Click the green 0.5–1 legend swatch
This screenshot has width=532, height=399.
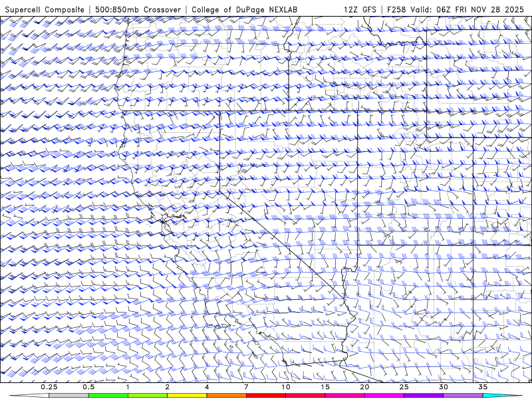(x=108, y=396)
